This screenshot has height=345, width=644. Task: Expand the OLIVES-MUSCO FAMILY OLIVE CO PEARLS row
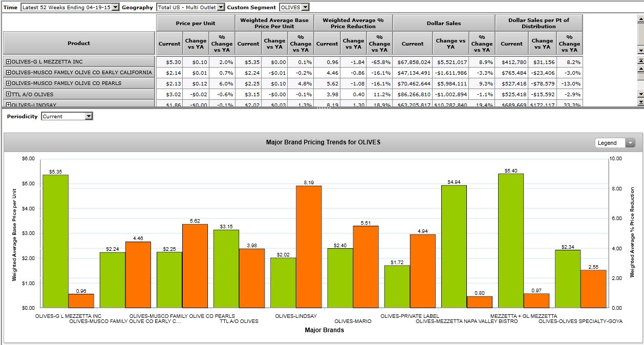pos(8,83)
